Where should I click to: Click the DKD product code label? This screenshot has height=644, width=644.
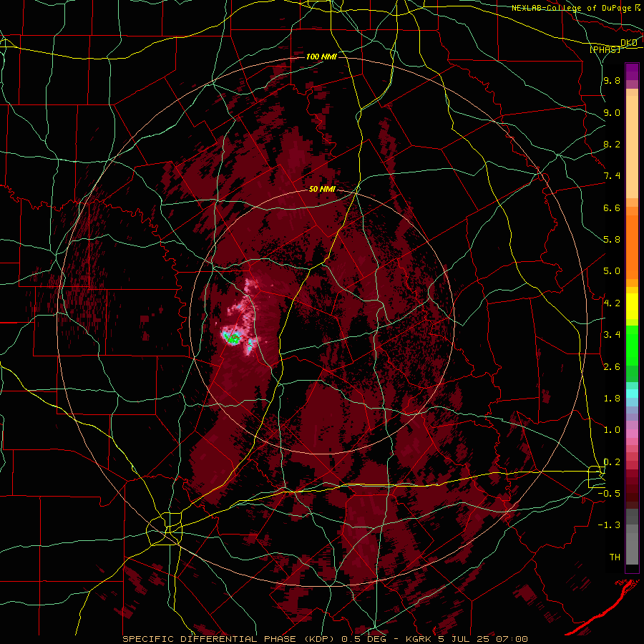point(629,43)
